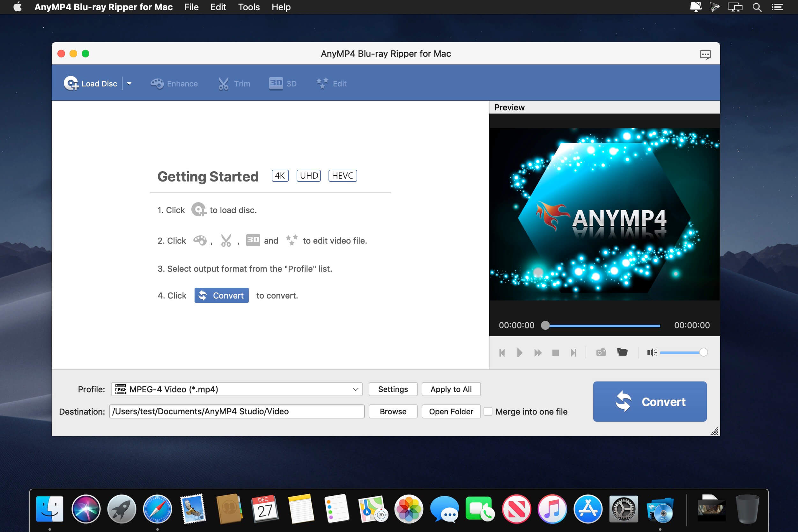The width and height of the screenshot is (798, 532).
Task: Open the feedback bubble in the title bar
Action: 705,54
